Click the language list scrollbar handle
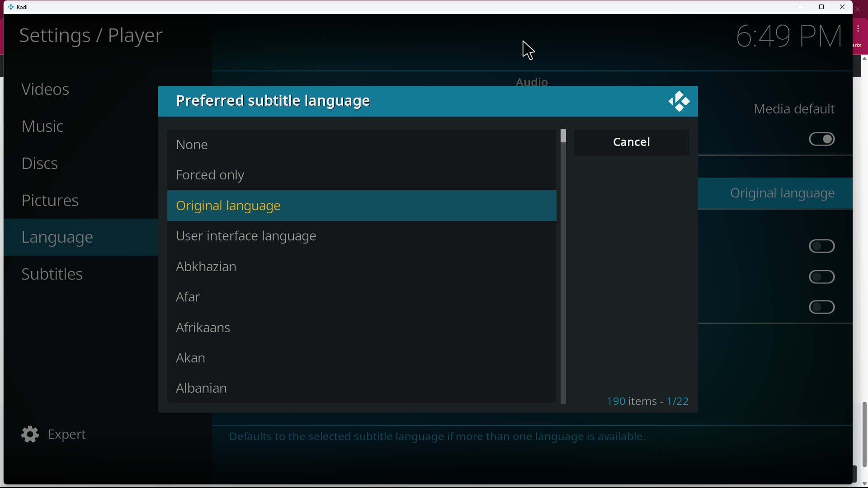Viewport: 868px width, 488px height. click(563, 136)
